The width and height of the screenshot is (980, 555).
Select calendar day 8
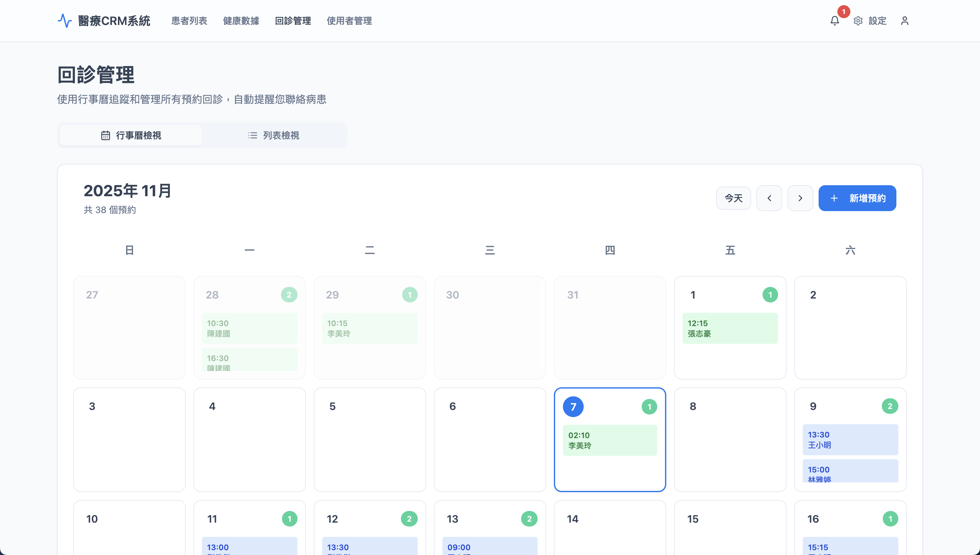(x=730, y=440)
